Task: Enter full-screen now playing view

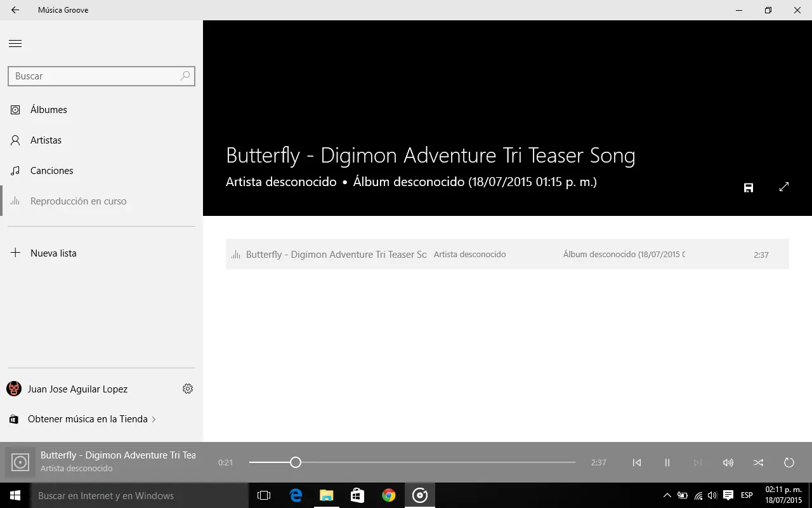Action: point(784,187)
